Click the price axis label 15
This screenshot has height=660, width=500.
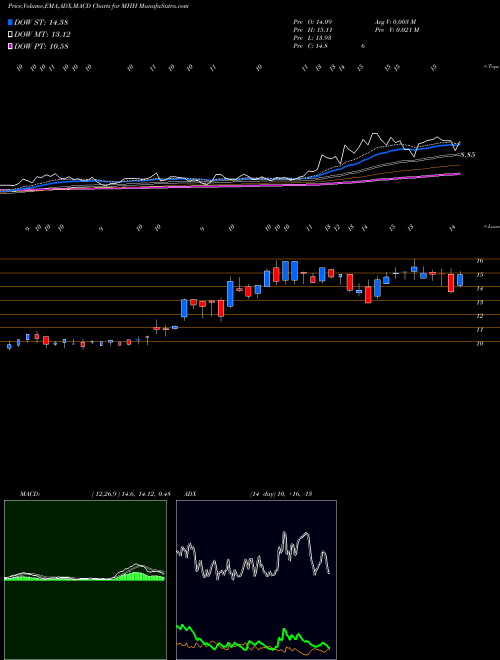pyautogui.click(x=479, y=275)
